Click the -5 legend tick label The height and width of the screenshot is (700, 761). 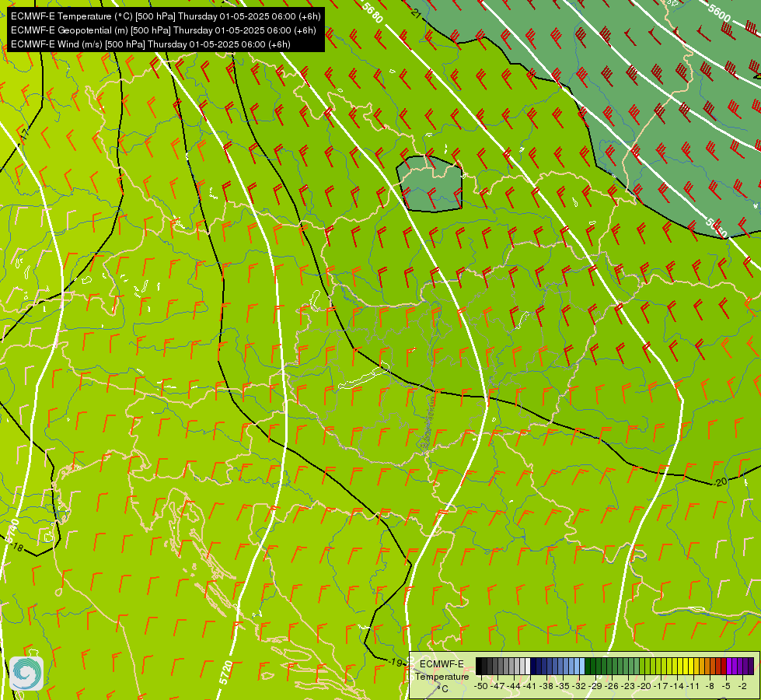[727, 686]
